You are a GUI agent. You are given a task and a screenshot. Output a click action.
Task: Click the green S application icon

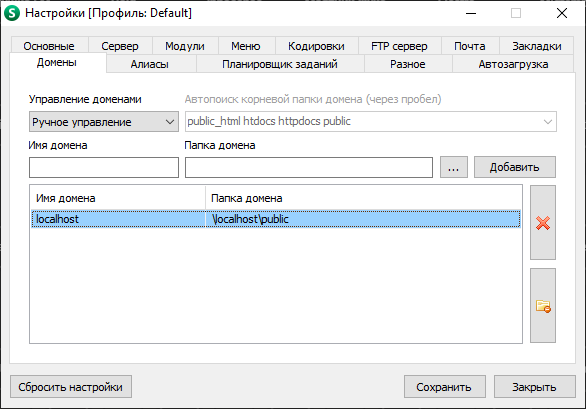click(x=12, y=13)
